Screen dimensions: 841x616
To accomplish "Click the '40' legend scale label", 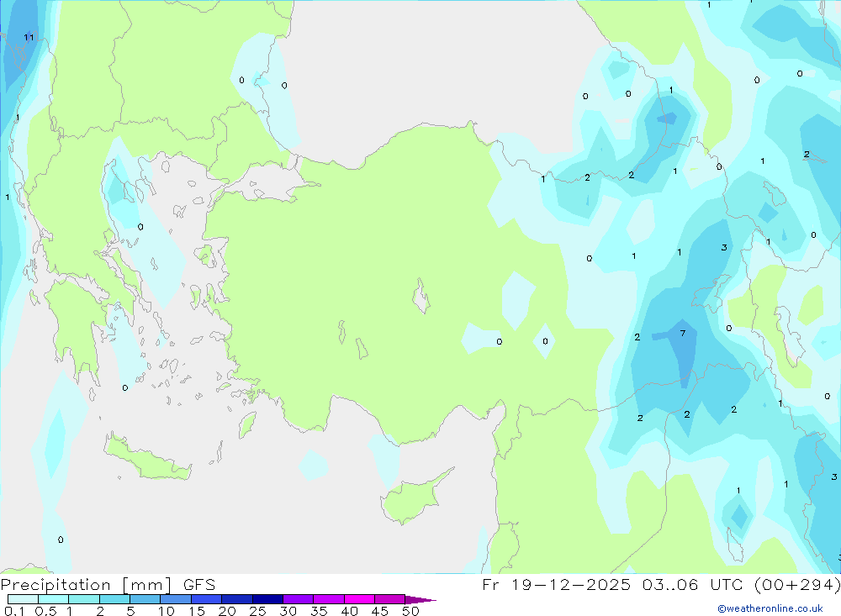I will tap(349, 611).
